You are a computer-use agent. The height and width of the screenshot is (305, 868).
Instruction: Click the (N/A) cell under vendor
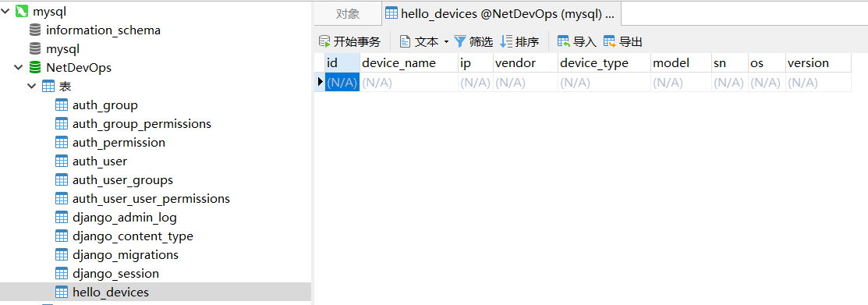(x=526, y=83)
